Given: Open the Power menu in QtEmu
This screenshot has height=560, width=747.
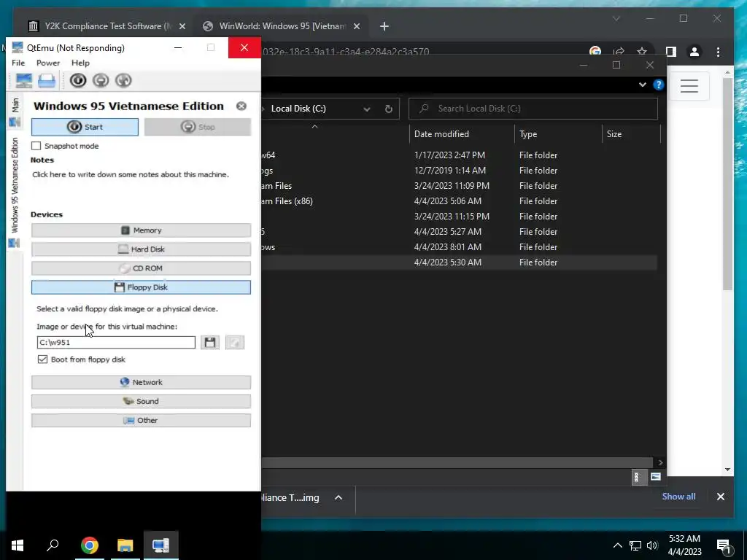Looking at the screenshot, I should tap(48, 63).
